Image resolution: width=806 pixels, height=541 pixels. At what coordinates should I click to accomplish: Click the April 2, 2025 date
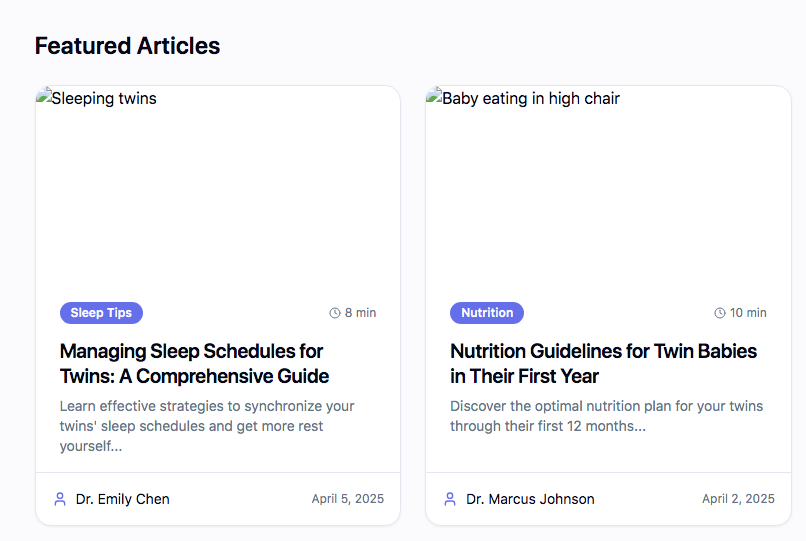coord(738,499)
